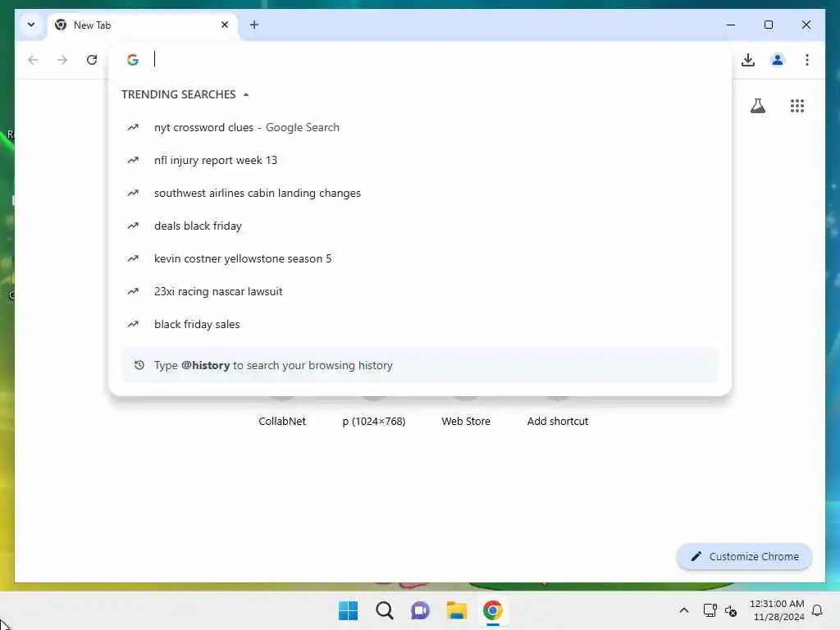
Task: Click the Chrome taskbar icon
Action: 493,610
